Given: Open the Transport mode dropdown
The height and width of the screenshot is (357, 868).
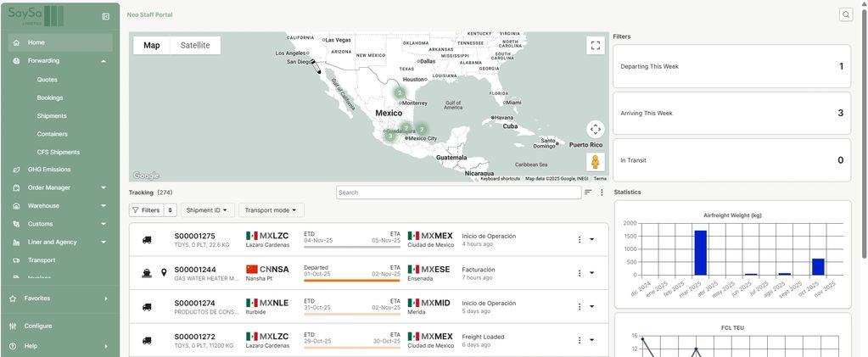Looking at the screenshot, I should coord(272,209).
